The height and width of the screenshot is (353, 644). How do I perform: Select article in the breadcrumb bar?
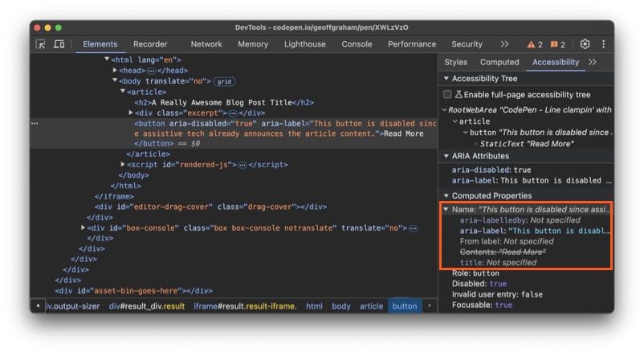371,306
